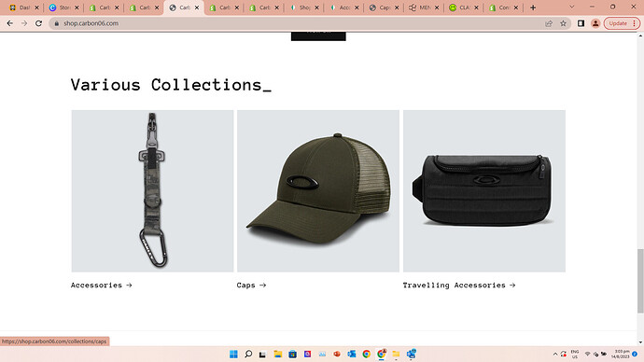
Task: Open the Caps collection link
Action: click(251, 285)
